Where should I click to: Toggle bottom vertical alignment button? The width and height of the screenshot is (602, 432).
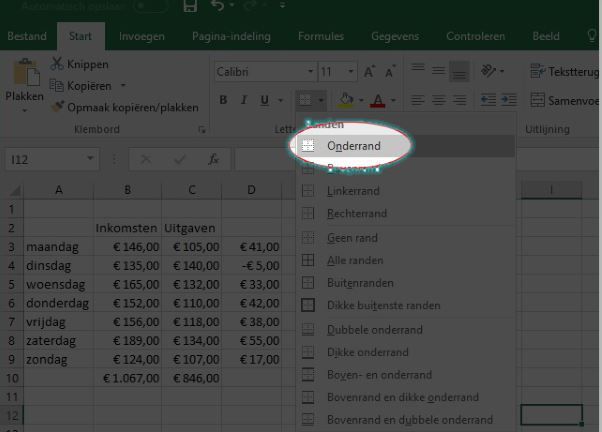click(x=459, y=72)
